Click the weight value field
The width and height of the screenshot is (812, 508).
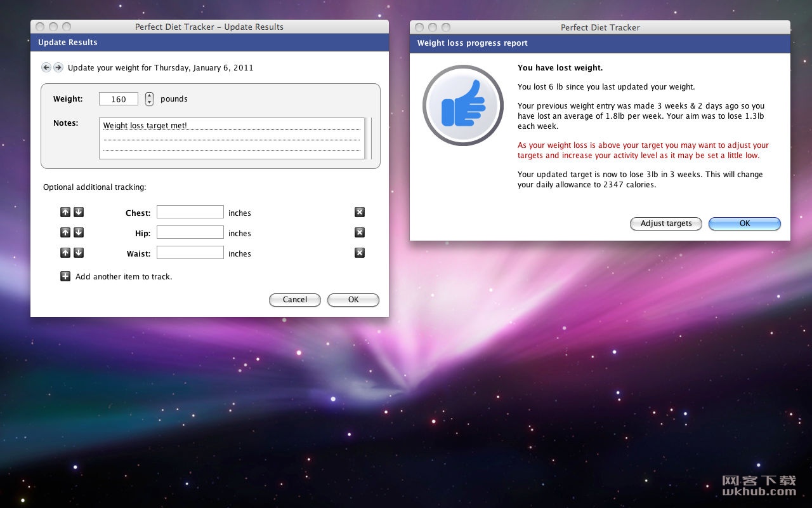119,99
